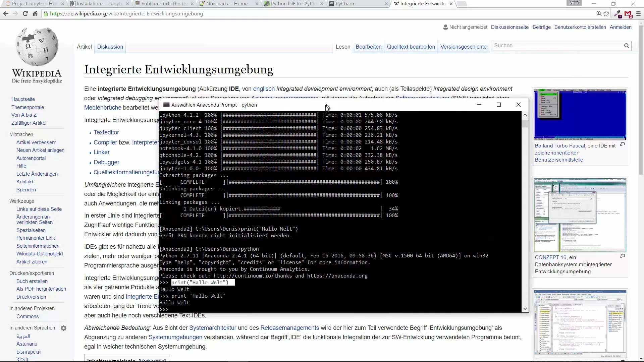
Task: Click Spenden in sidebar
Action: (26, 190)
